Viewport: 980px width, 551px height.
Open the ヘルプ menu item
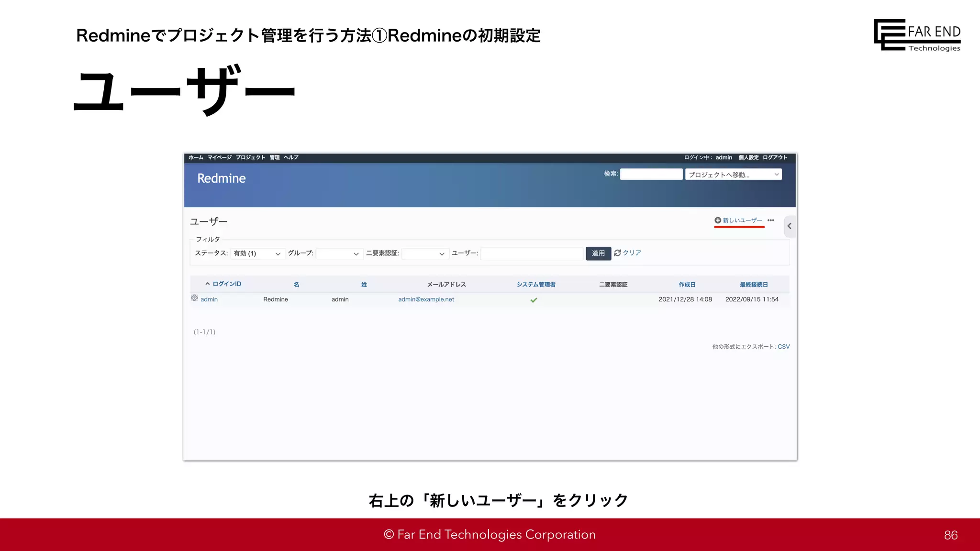(291, 157)
